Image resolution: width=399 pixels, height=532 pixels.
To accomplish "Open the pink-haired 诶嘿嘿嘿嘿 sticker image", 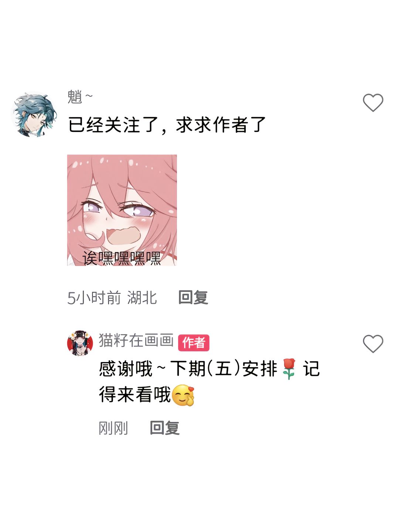I will coord(122,210).
